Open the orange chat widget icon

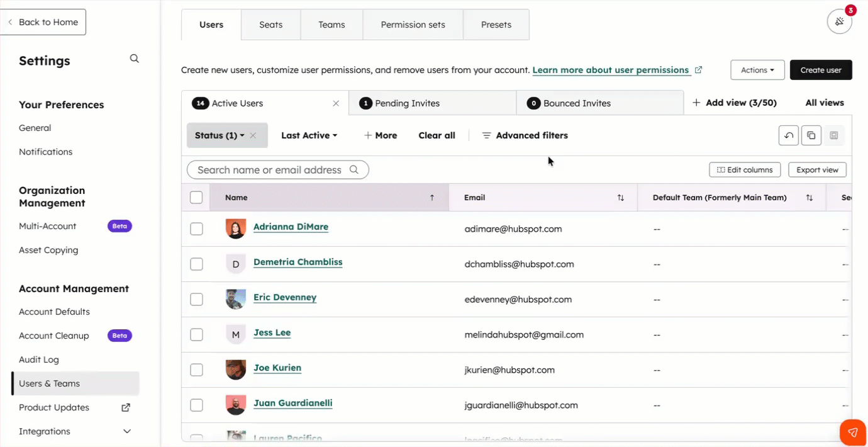coord(853,432)
